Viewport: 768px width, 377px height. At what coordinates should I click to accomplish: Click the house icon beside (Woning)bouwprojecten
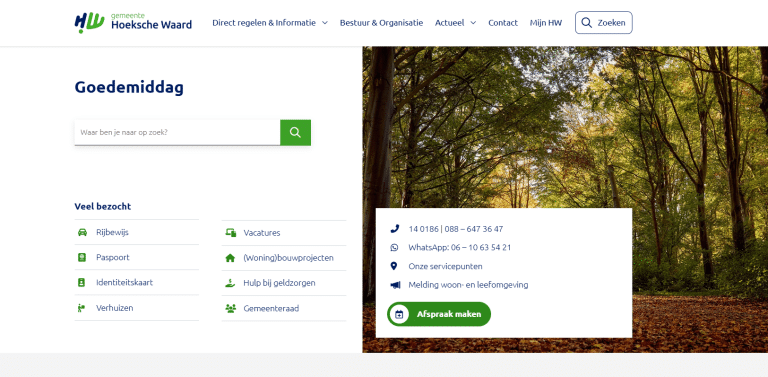(x=230, y=258)
